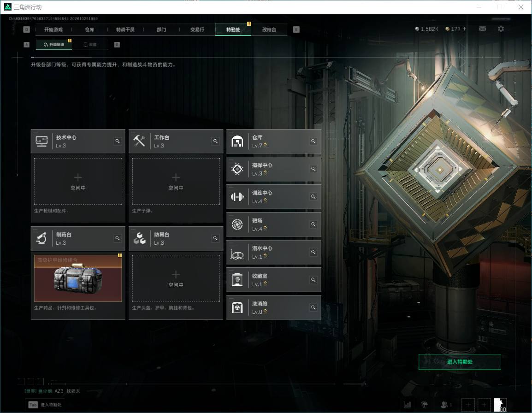The width and height of the screenshot is (532, 413).
Task: Go to the 交易行 tab
Action: 197,29
